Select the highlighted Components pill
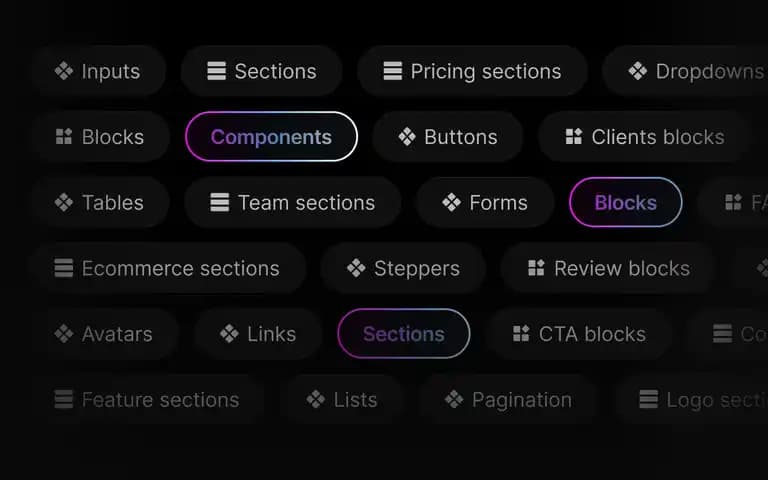This screenshot has height=480, width=768. pyautogui.click(x=271, y=137)
